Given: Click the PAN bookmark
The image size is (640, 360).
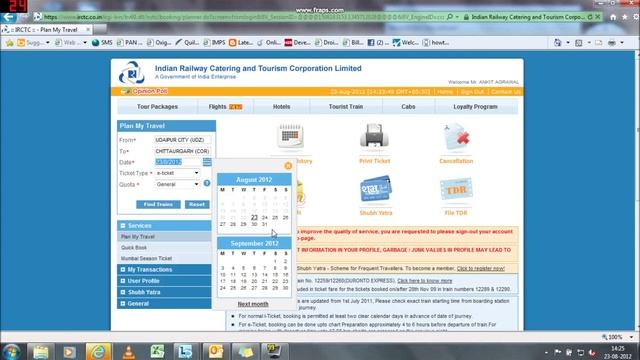Looking at the screenshot, I should (x=129, y=42).
